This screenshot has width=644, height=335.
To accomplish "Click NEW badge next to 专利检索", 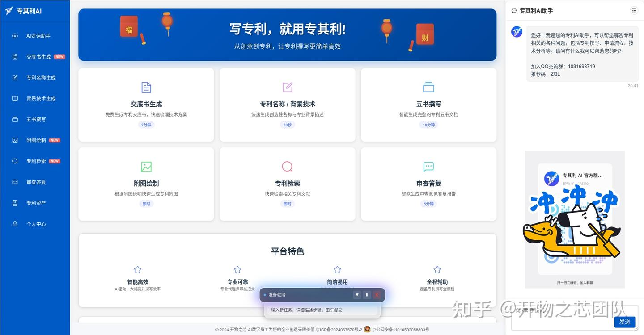I will 55,161.
